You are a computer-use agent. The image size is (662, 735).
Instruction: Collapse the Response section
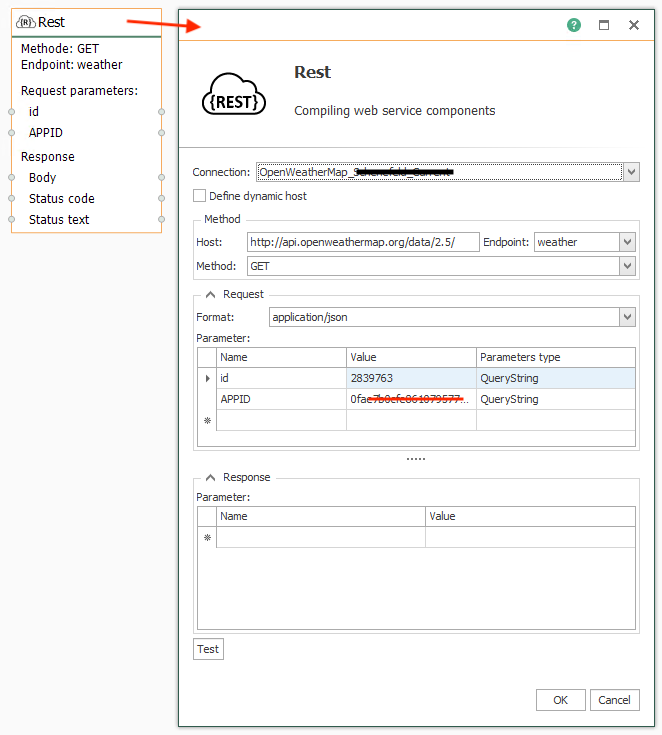pos(211,477)
